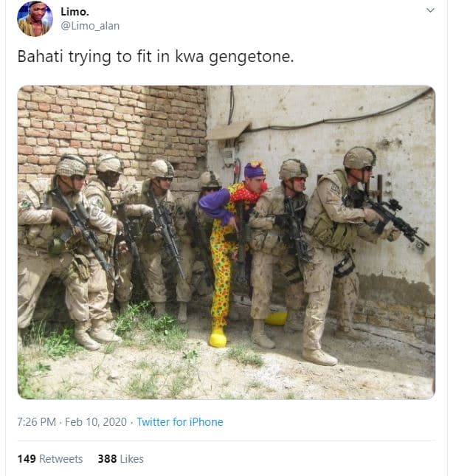Click the Feb 10, 2020 date
Viewport: 453px width, 476px height.
(96, 422)
